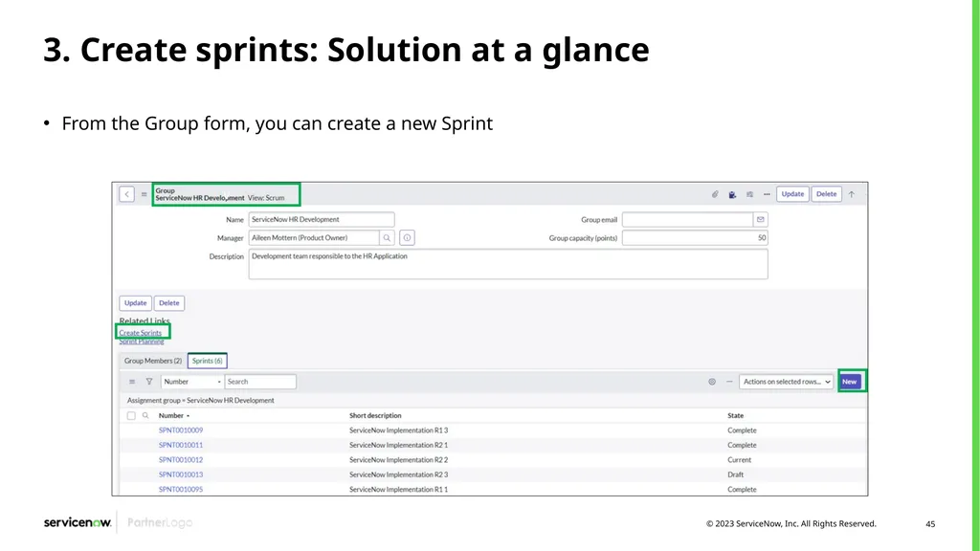Image resolution: width=980 pixels, height=551 pixels.
Task: Click the 'Draft' state cell
Action: [736, 474]
